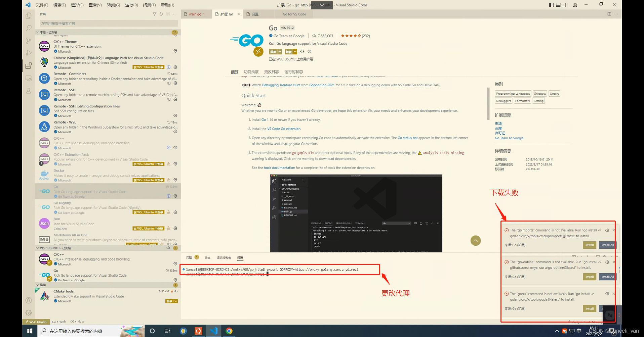Open the Source Control view

[28, 41]
